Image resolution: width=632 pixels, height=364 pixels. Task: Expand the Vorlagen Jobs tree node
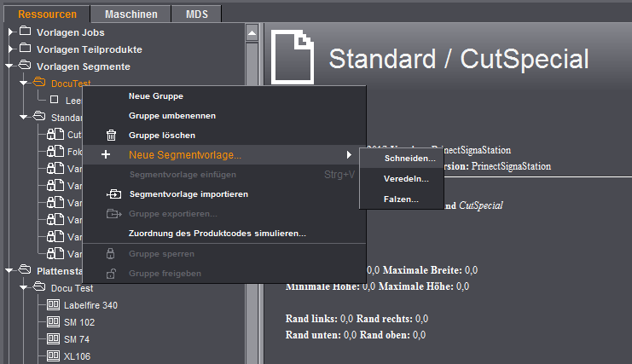click(x=10, y=32)
